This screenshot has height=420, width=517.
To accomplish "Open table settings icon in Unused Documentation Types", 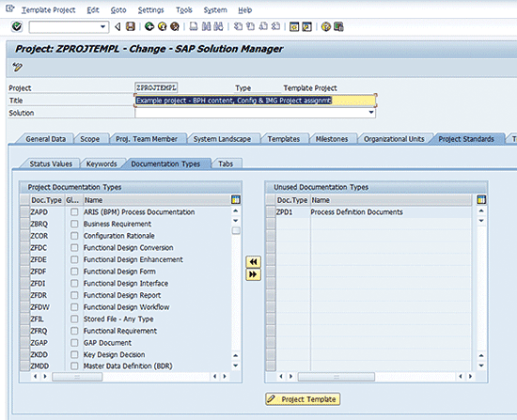I will (481, 200).
